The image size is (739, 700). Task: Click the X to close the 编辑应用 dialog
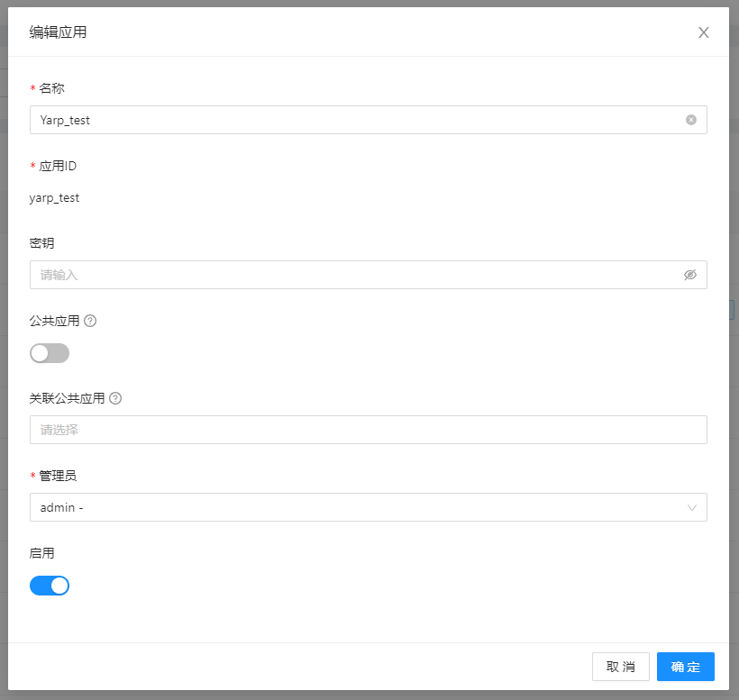(703, 32)
